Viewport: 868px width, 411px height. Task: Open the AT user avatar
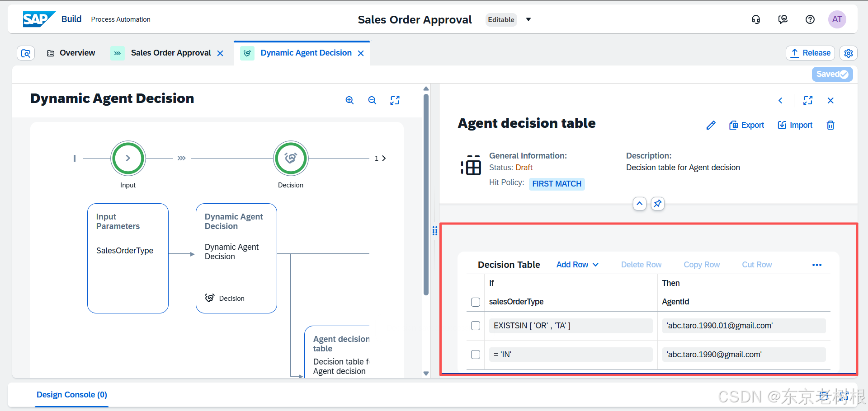(837, 19)
